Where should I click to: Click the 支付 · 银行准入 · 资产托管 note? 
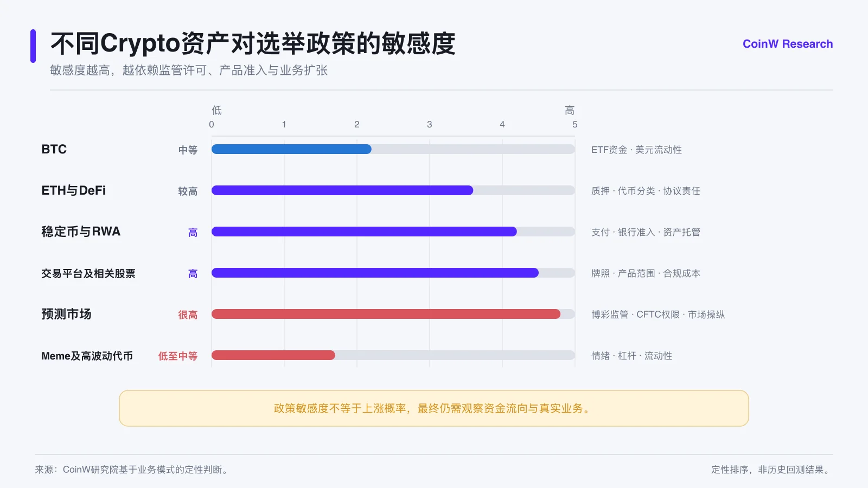[x=646, y=232]
